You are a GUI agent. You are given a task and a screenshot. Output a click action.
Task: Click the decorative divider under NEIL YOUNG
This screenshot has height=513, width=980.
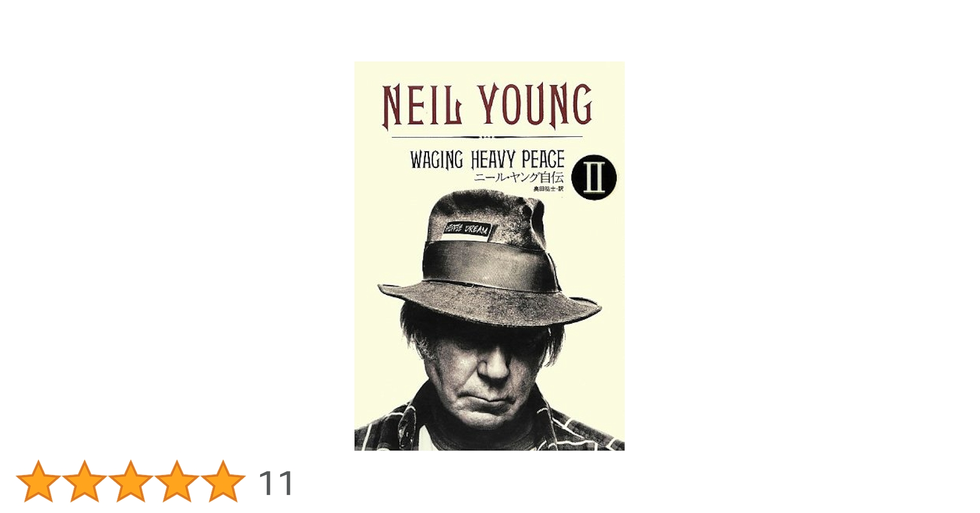pyautogui.click(x=487, y=137)
